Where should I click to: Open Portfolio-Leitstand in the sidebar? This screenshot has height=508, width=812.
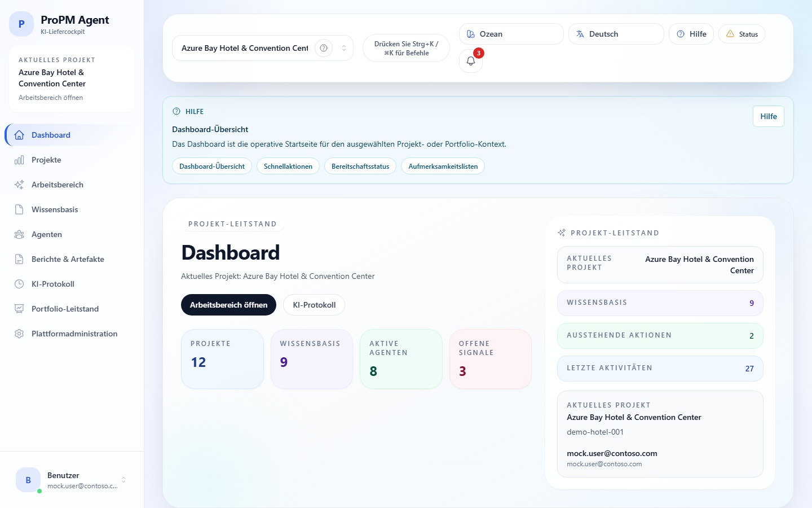pos(65,309)
